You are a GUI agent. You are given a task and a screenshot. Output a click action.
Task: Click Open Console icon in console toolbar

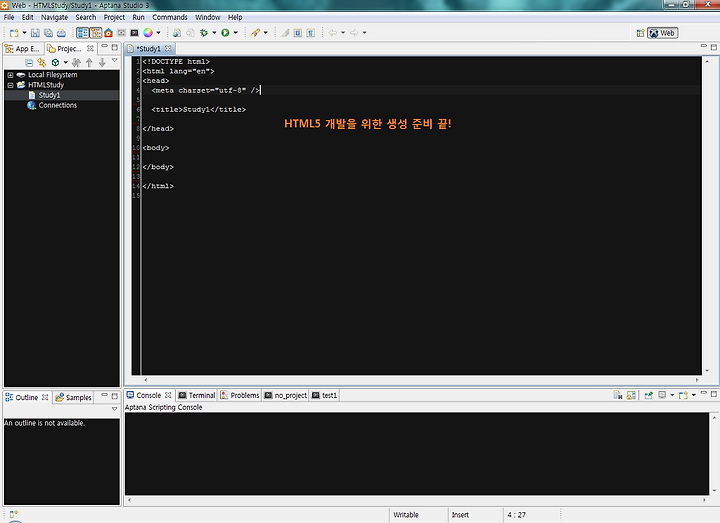(x=684, y=395)
